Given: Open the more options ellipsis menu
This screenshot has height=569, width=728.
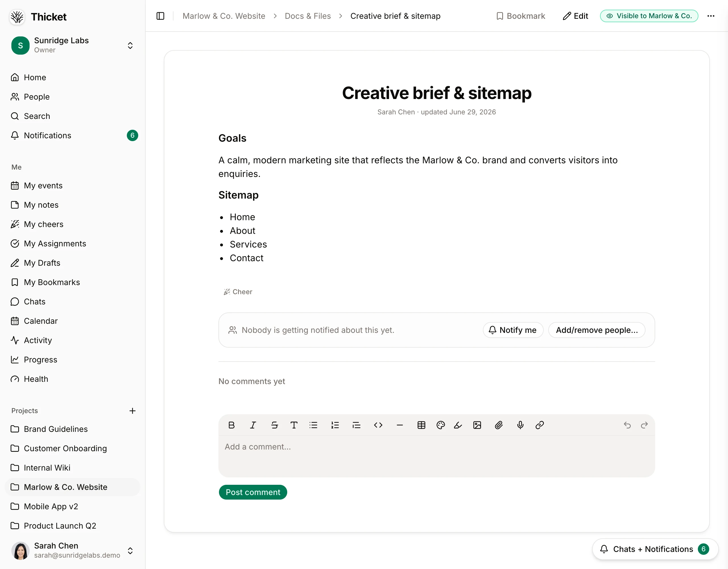Looking at the screenshot, I should click(711, 16).
